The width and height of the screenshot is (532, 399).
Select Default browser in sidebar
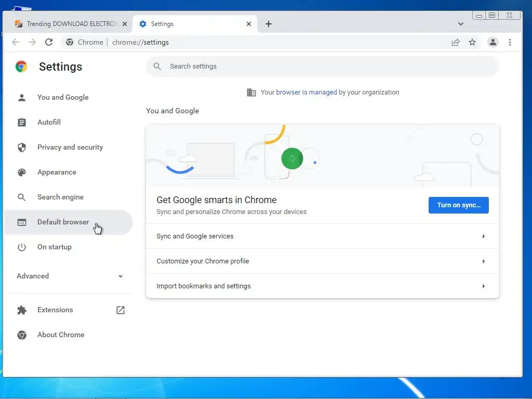tap(69, 222)
